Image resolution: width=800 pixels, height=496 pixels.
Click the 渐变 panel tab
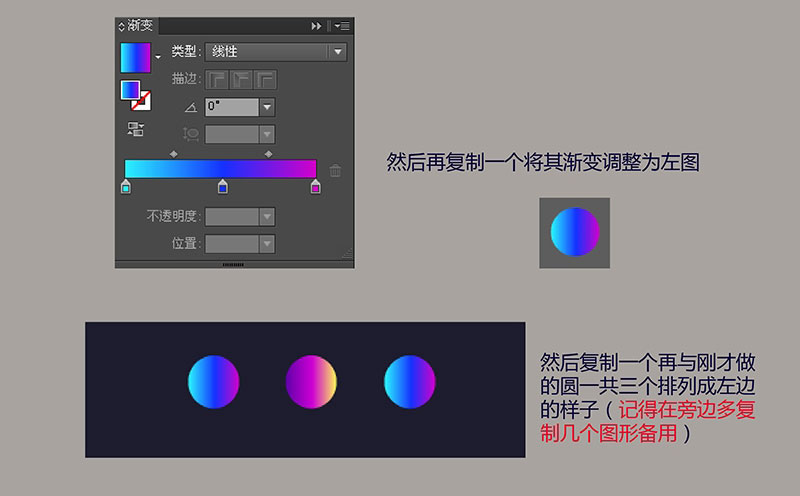coord(138,26)
